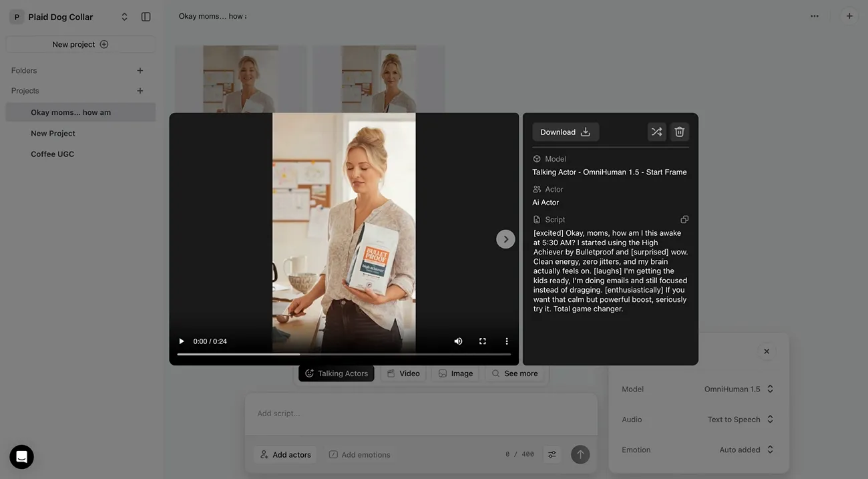Open See more options

point(515,373)
